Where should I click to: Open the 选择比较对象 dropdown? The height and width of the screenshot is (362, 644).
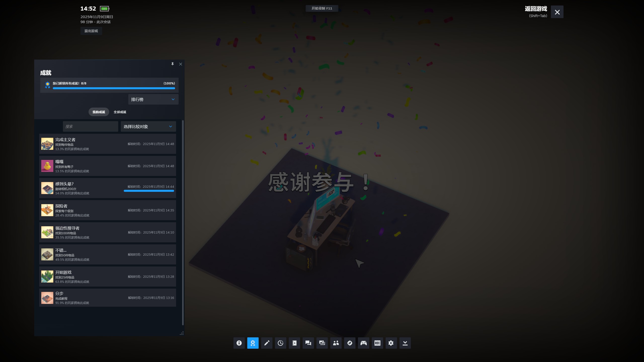click(x=148, y=126)
